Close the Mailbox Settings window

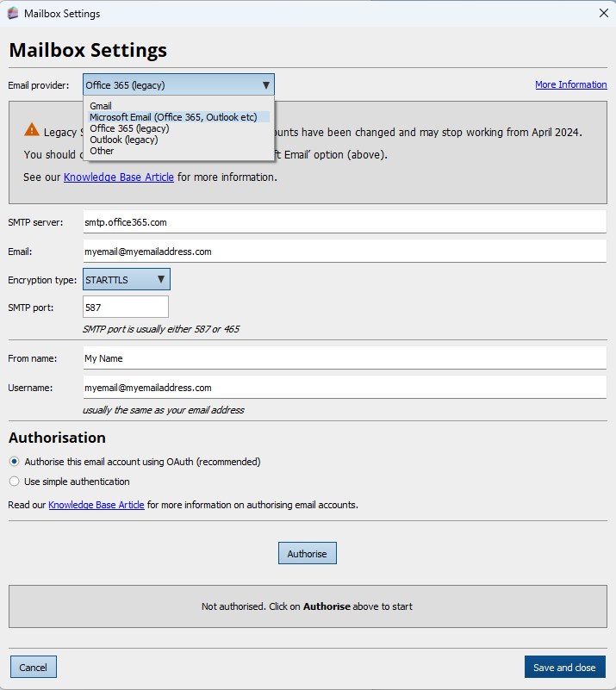click(603, 13)
